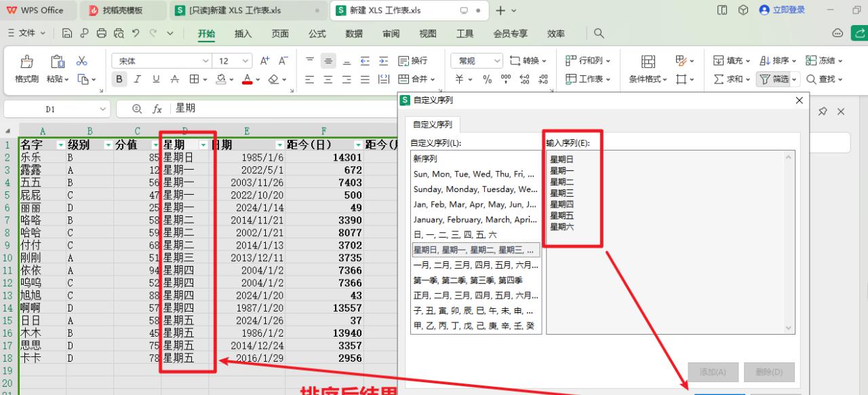The width and height of the screenshot is (868, 395).
Task: Click the Freeze (冻结) button
Action: pos(824,61)
